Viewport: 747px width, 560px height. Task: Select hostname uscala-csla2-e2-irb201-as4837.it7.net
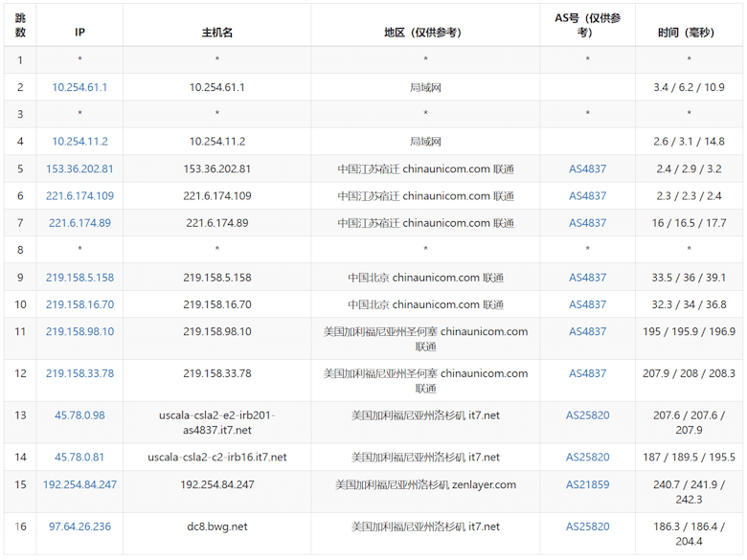pyautogui.click(x=216, y=422)
